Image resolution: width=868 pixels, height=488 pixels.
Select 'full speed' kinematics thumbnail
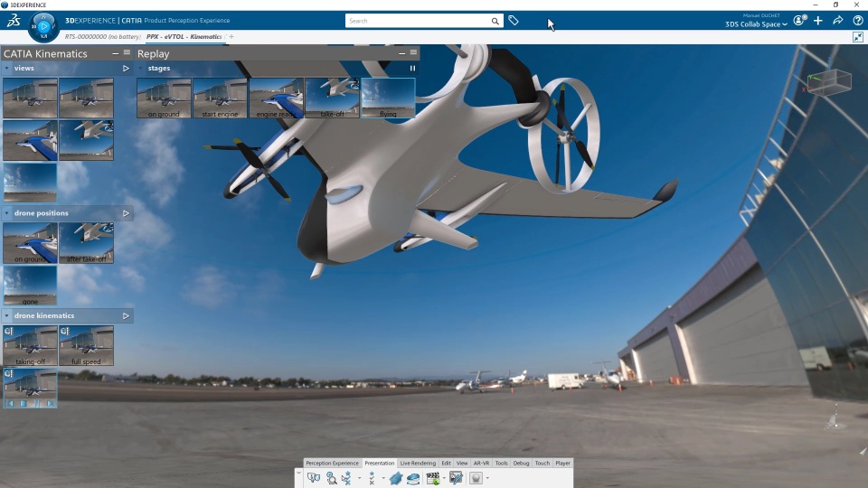87,345
